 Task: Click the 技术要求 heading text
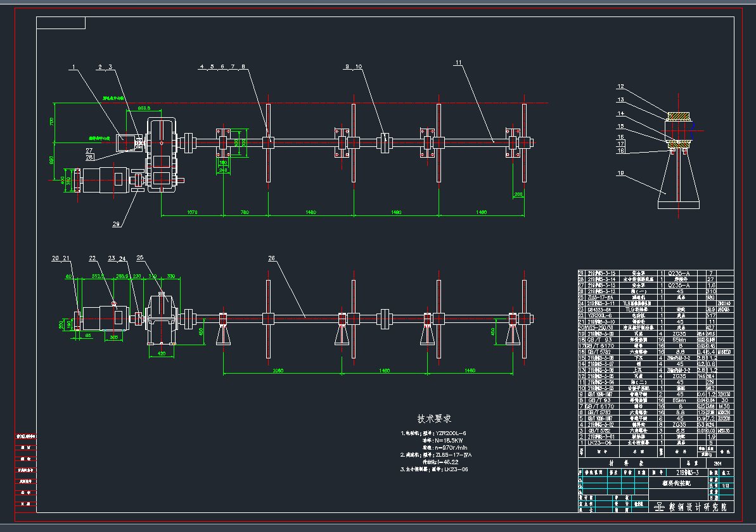click(x=434, y=419)
